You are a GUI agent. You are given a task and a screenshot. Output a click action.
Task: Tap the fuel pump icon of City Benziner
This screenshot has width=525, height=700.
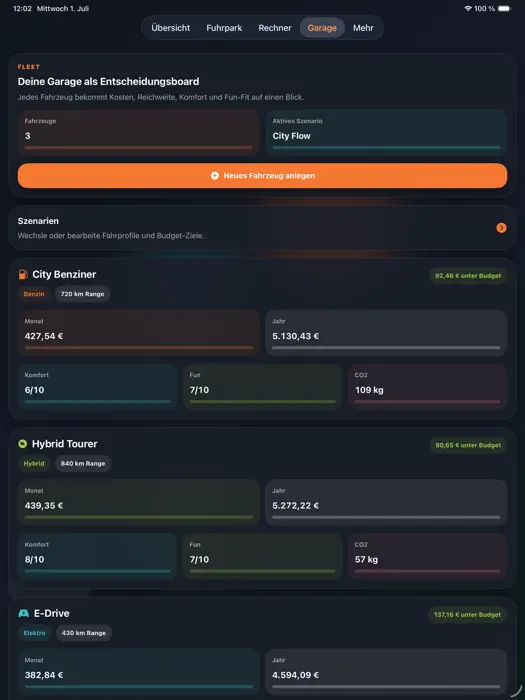click(x=23, y=274)
